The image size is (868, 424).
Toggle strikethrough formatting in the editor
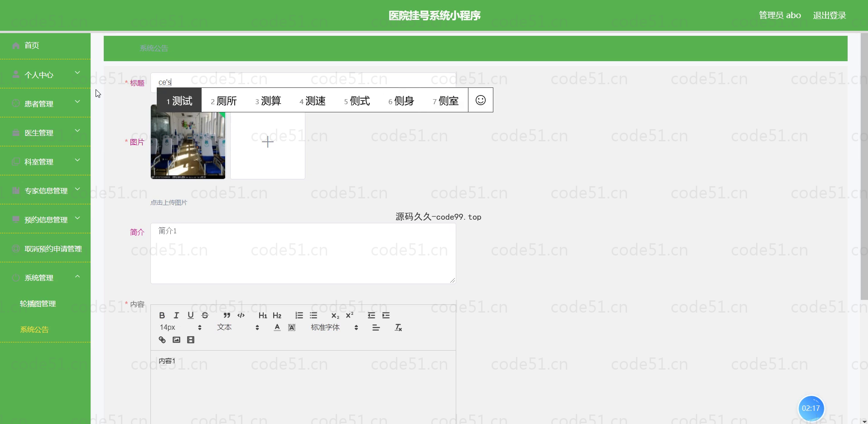coord(205,315)
